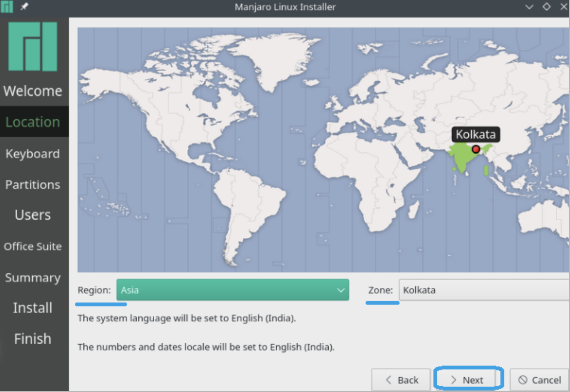Click the Region dropdown arrow chevron
Viewport: 570px width, 392px height.
(341, 290)
